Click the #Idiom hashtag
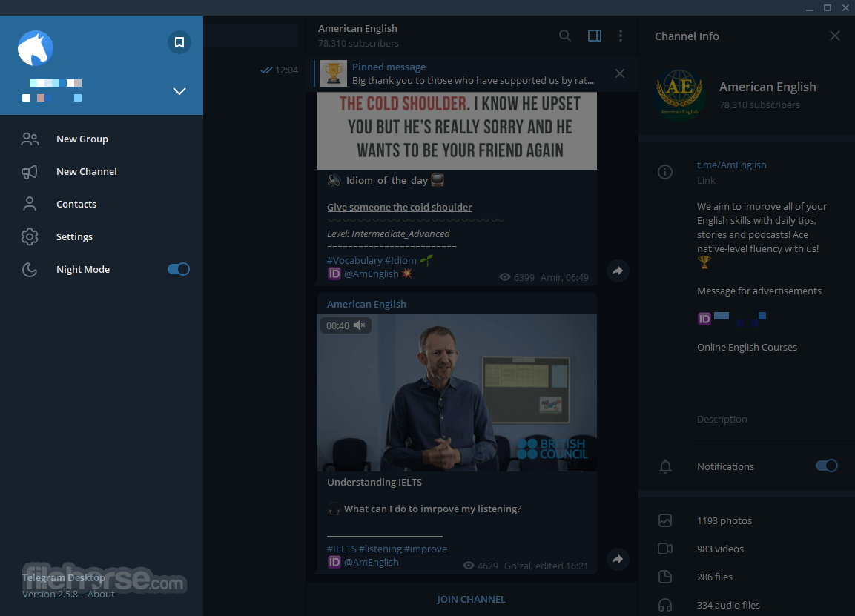Viewport: 855px width, 616px height. click(400, 261)
